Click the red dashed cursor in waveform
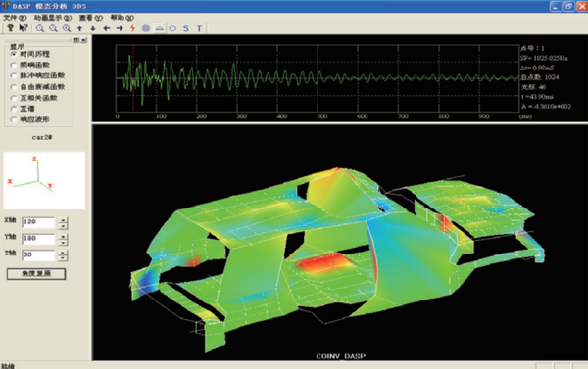The image size is (588, 369). tap(133, 78)
